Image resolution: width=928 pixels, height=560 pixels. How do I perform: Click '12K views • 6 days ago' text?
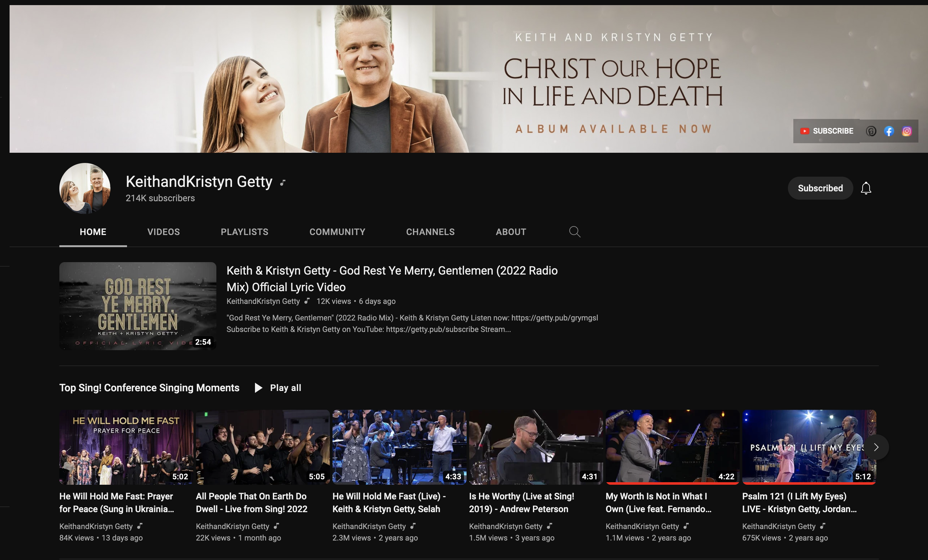click(x=356, y=301)
